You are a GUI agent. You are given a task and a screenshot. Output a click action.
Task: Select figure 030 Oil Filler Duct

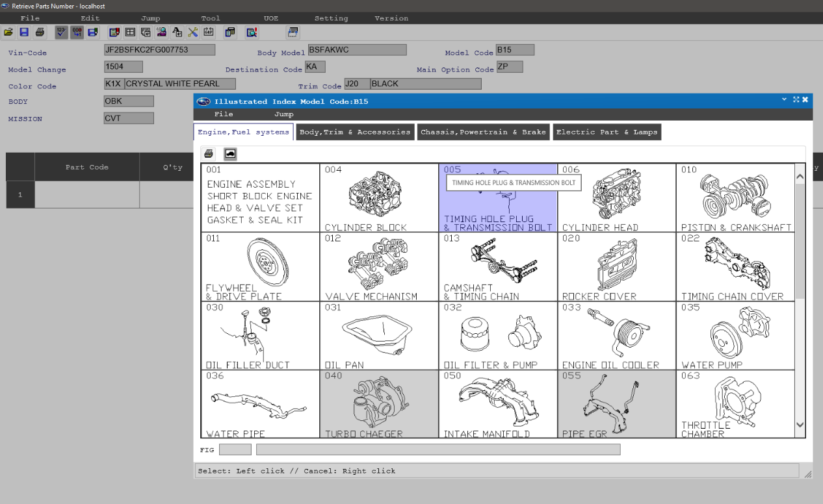261,335
